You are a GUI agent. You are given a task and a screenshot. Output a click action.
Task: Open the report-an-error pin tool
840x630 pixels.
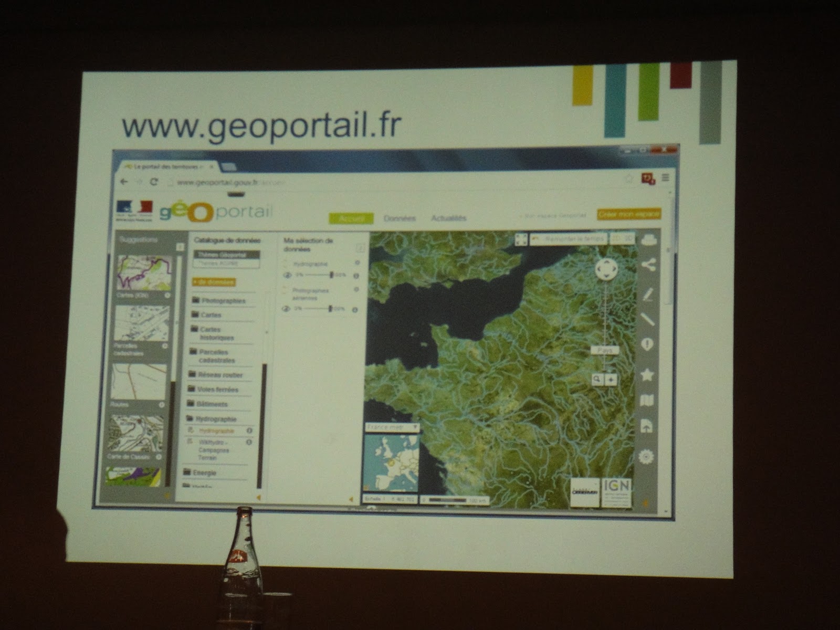click(647, 345)
